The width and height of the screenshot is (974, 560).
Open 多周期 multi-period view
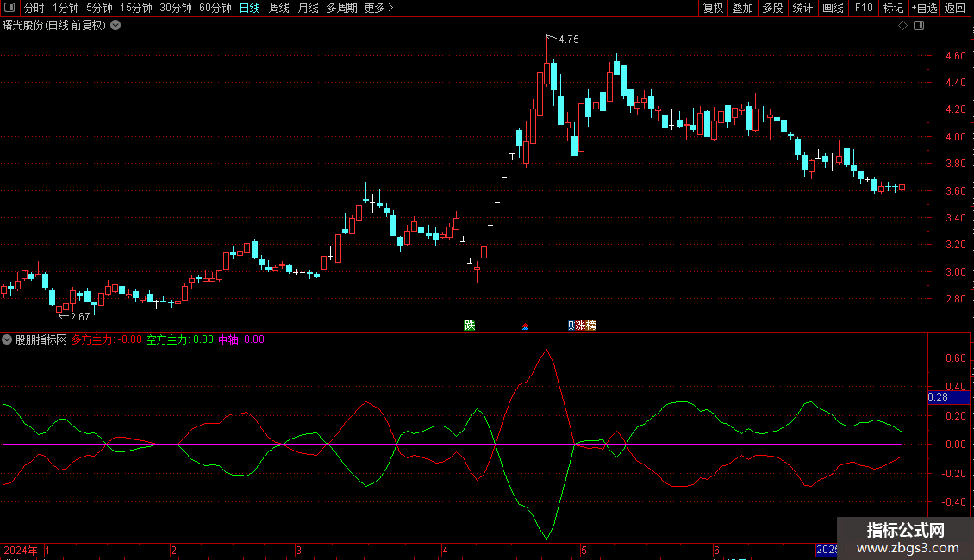pyautogui.click(x=341, y=8)
